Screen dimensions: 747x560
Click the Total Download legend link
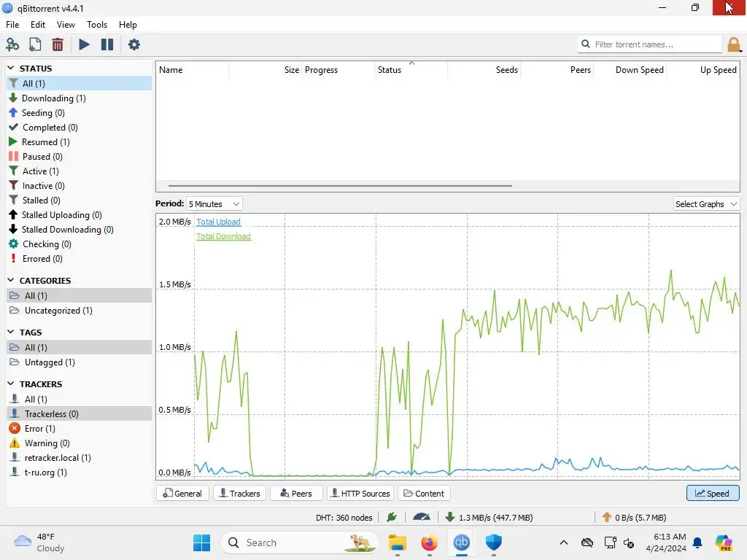pos(223,237)
